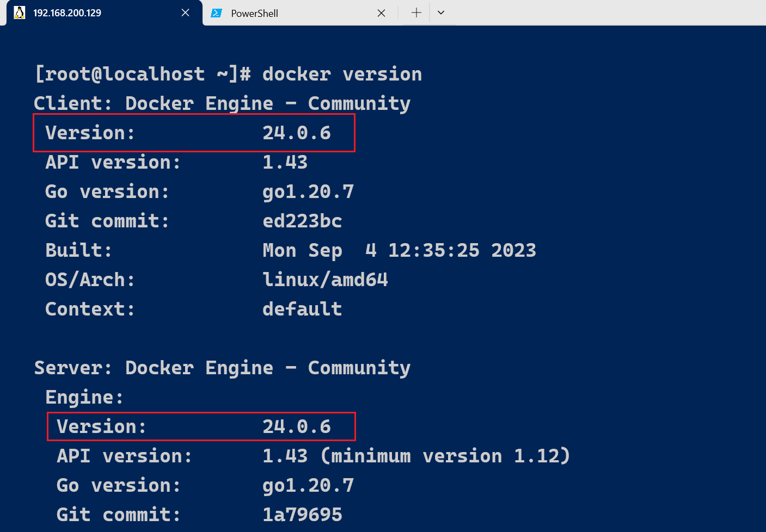Screen dimensions: 766x532
Task: Click 'Server: Docker Engine - Community' line
Action: pos(222,368)
